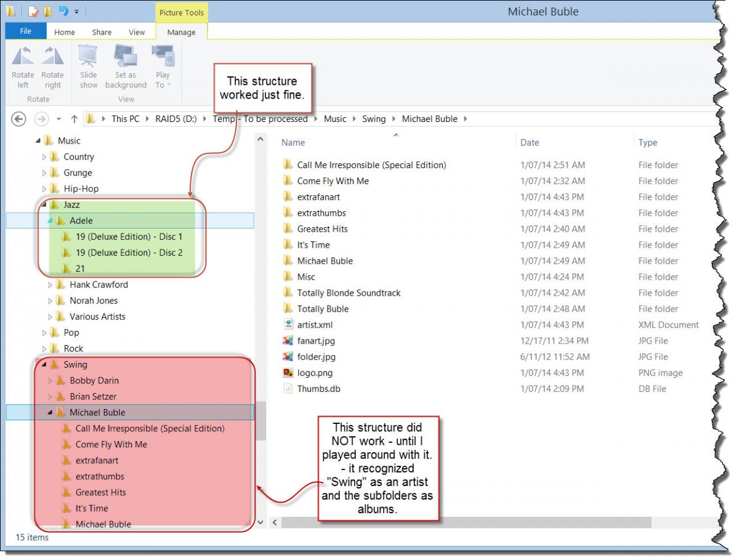Open the Play To option
Image resolution: width=739 pixels, height=560 pixels.
(x=163, y=57)
